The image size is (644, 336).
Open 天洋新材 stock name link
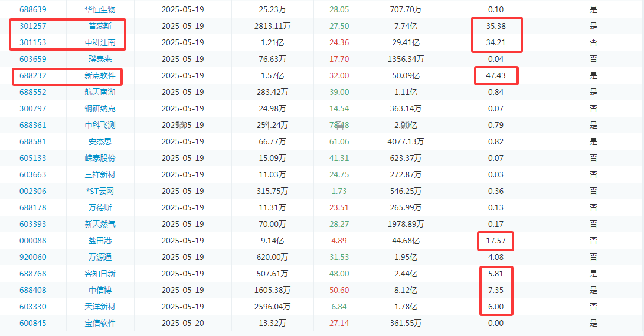pos(100,307)
